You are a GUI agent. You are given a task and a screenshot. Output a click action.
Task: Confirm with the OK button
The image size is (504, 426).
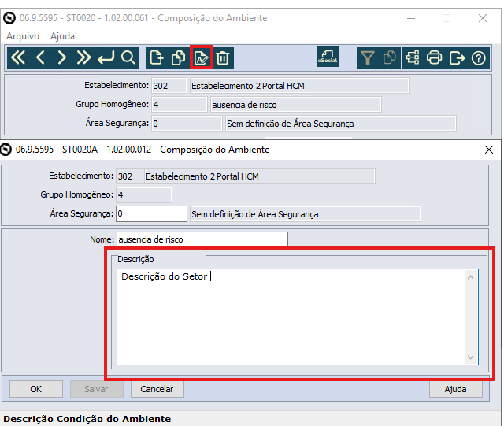point(36,389)
